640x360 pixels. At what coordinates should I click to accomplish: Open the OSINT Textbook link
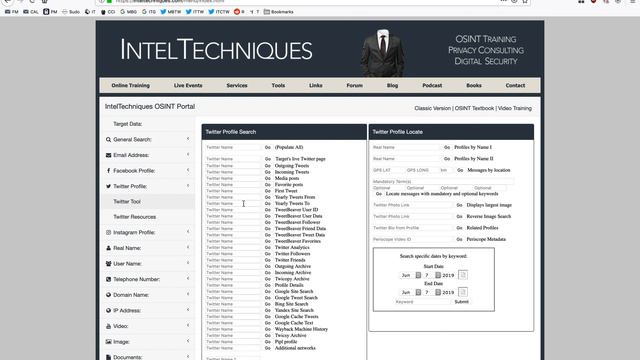pyautogui.click(x=474, y=108)
